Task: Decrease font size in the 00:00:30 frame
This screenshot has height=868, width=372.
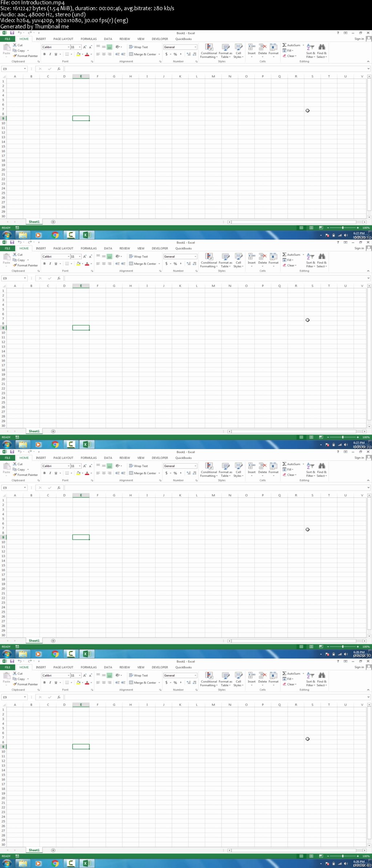Action: [90, 466]
